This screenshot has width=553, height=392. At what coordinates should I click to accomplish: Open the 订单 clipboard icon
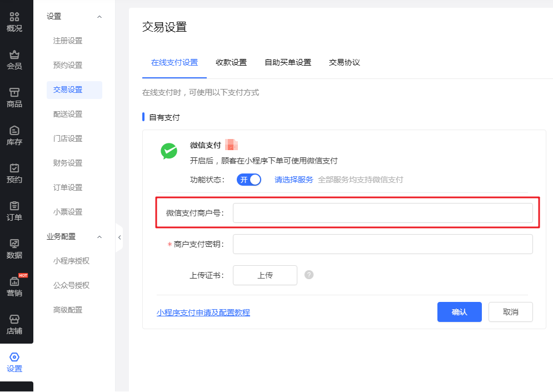click(x=14, y=206)
